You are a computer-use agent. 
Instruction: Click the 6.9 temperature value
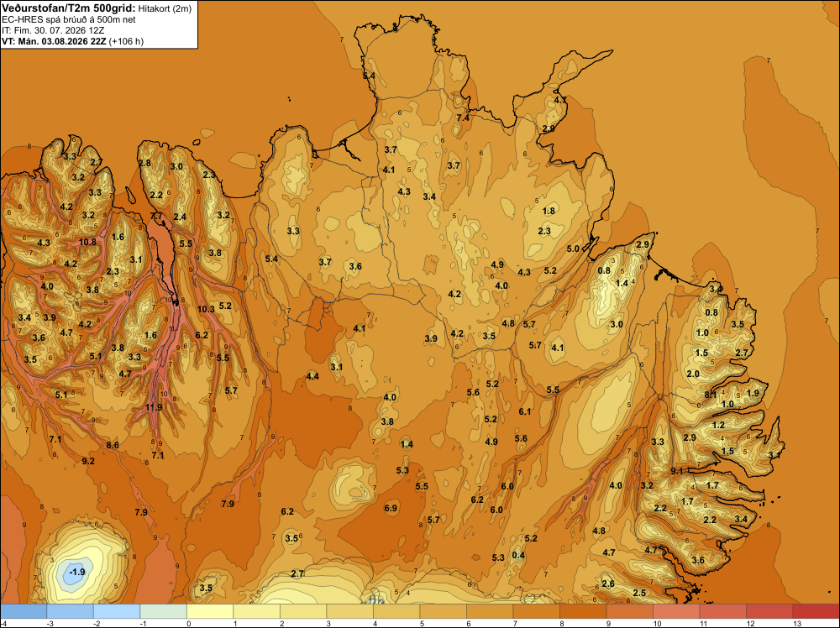click(x=391, y=508)
